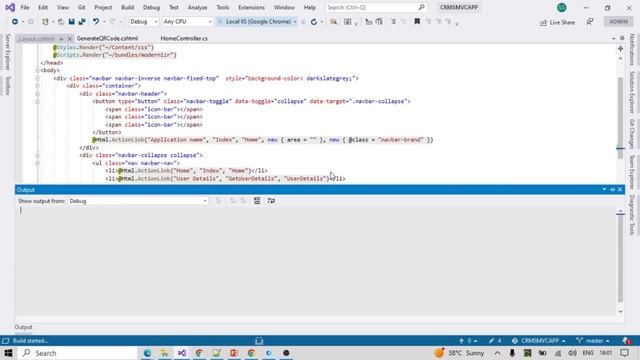The height and width of the screenshot is (360, 640).
Task: Open the Extensions menu
Action: [x=251, y=7]
